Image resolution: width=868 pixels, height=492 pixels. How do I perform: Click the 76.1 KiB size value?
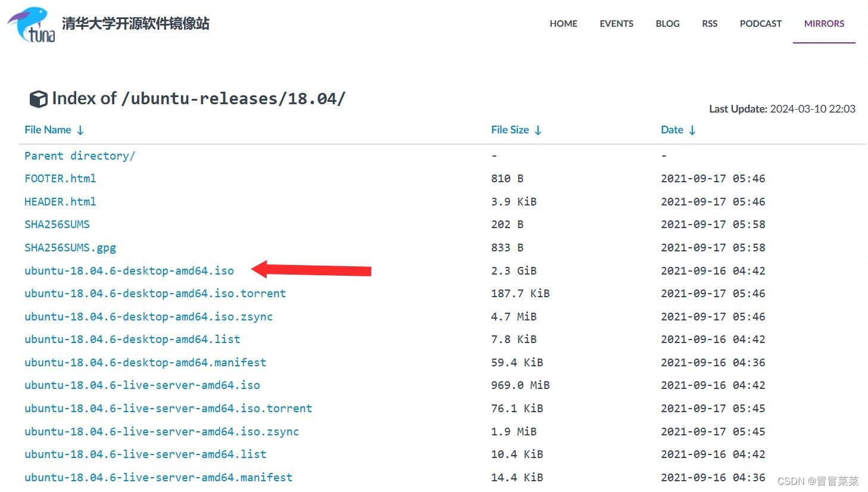point(517,409)
